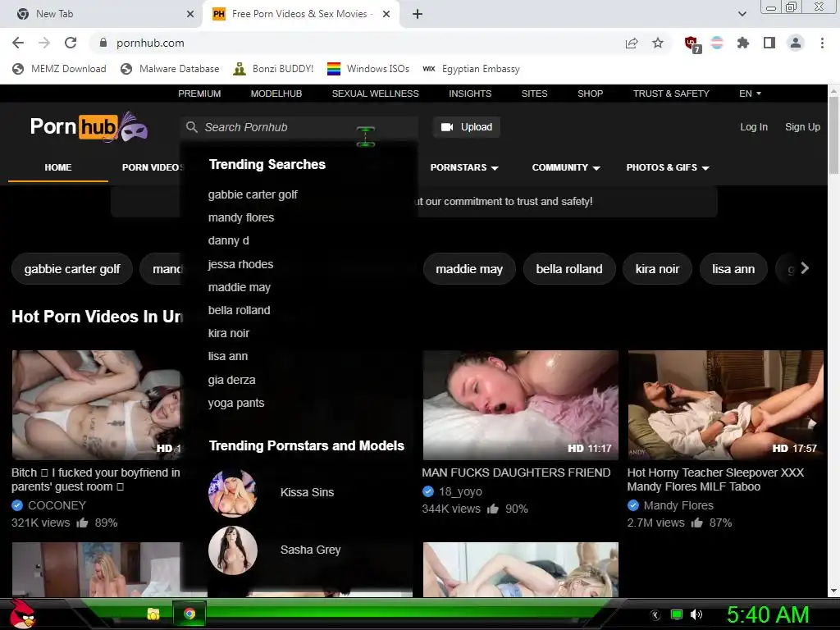Click the 'bella rolland' tag pill

click(569, 269)
